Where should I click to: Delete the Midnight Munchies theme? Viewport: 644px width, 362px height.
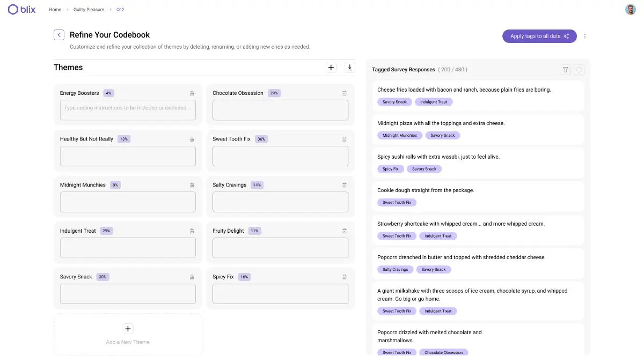pyautogui.click(x=192, y=185)
